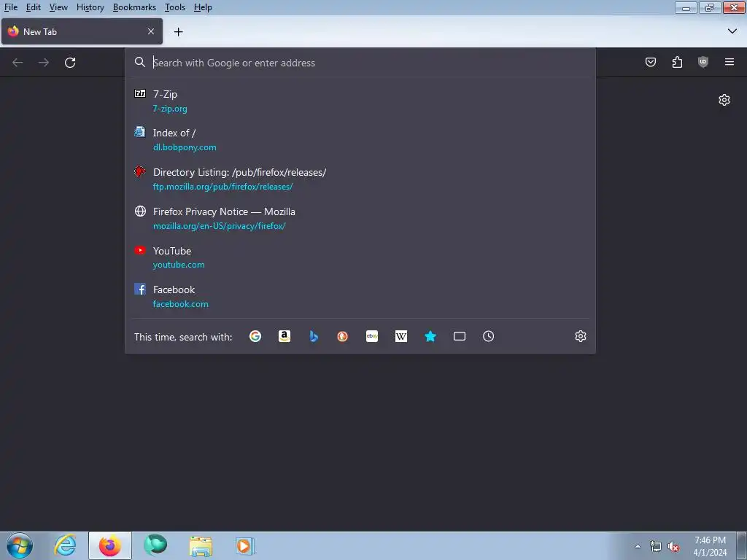Search this time with Wikipedia
Image resolution: width=747 pixels, height=560 pixels.
coord(401,336)
